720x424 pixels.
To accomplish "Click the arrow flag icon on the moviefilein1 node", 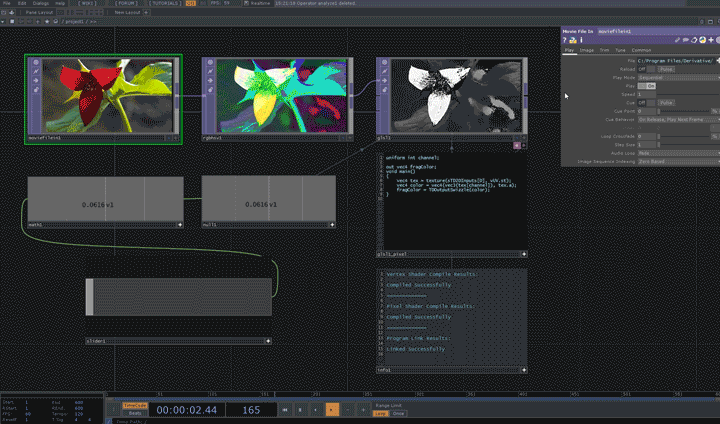I will [x=35, y=80].
